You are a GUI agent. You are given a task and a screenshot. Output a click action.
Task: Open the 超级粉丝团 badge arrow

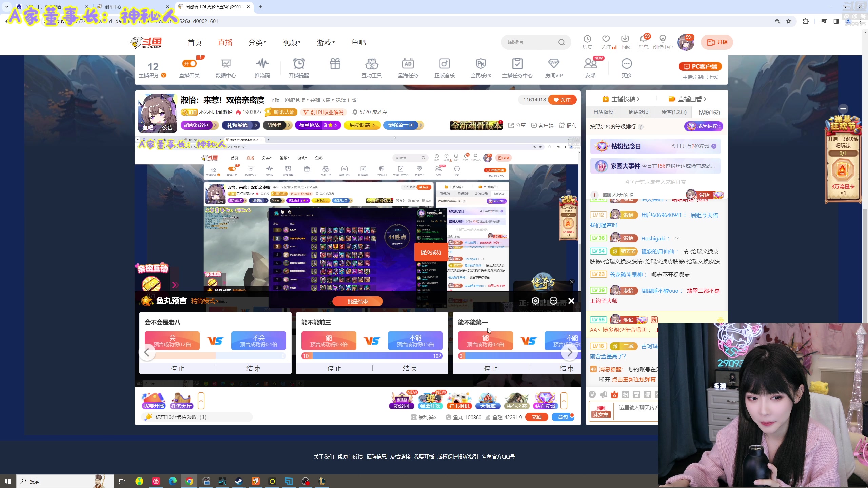pyautogui.click(x=215, y=125)
